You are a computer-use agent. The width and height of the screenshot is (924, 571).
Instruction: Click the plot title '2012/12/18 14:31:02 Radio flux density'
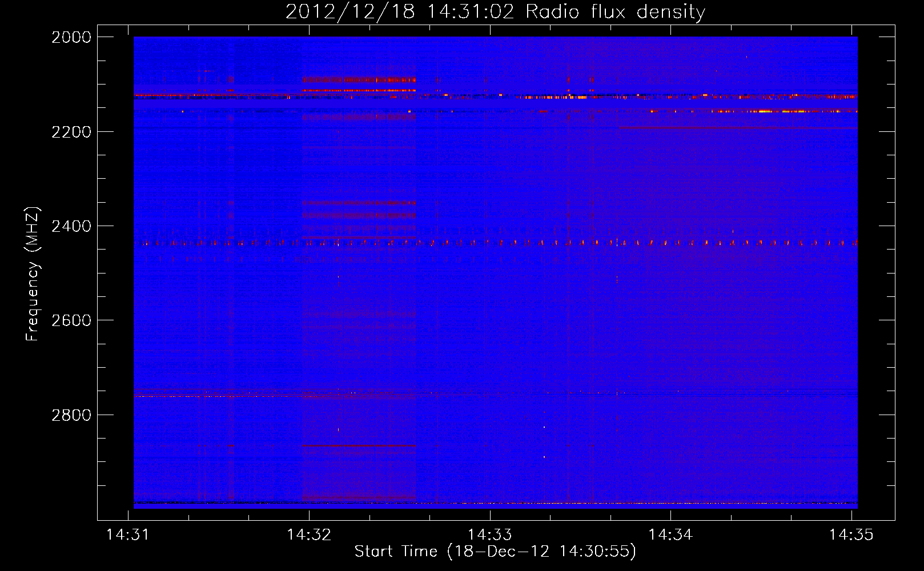coord(495,11)
